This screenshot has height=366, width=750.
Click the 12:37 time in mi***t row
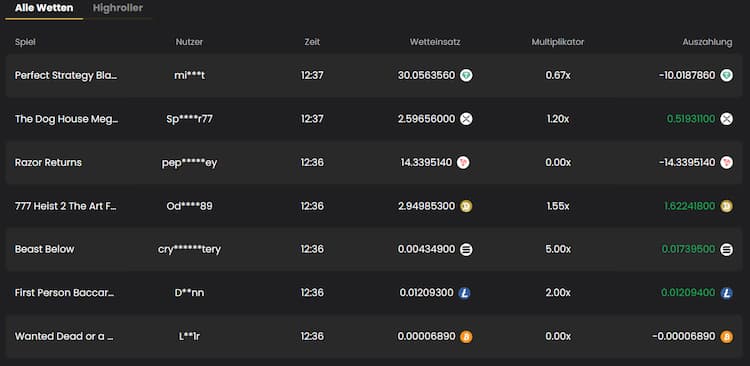click(x=312, y=76)
